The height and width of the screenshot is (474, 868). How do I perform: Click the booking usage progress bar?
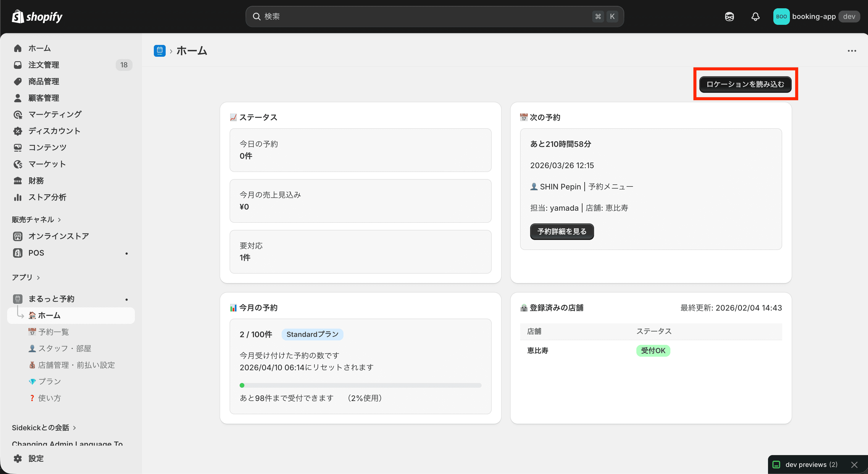coord(360,385)
